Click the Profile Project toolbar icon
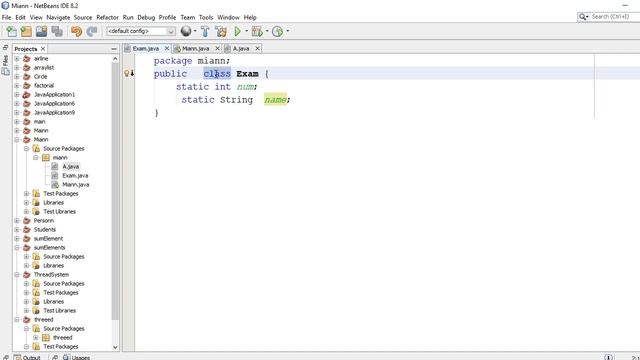Viewport: 640px width, 360px height. (277, 31)
